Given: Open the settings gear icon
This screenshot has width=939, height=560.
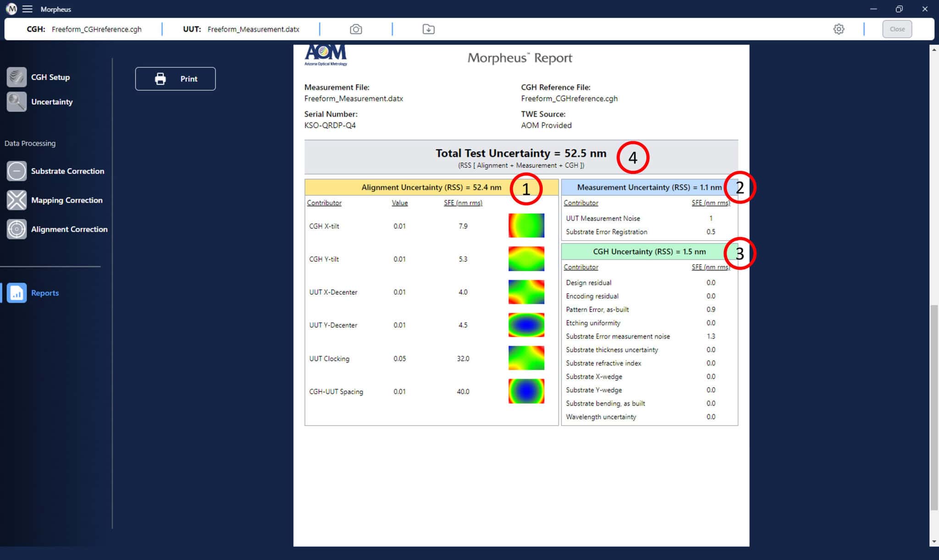Looking at the screenshot, I should pyautogui.click(x=839, y=29).
